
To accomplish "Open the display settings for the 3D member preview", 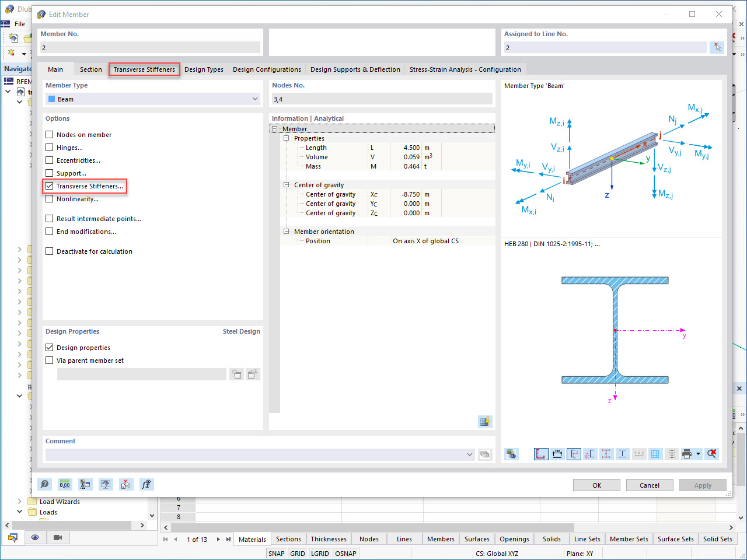I will [511, 454].
